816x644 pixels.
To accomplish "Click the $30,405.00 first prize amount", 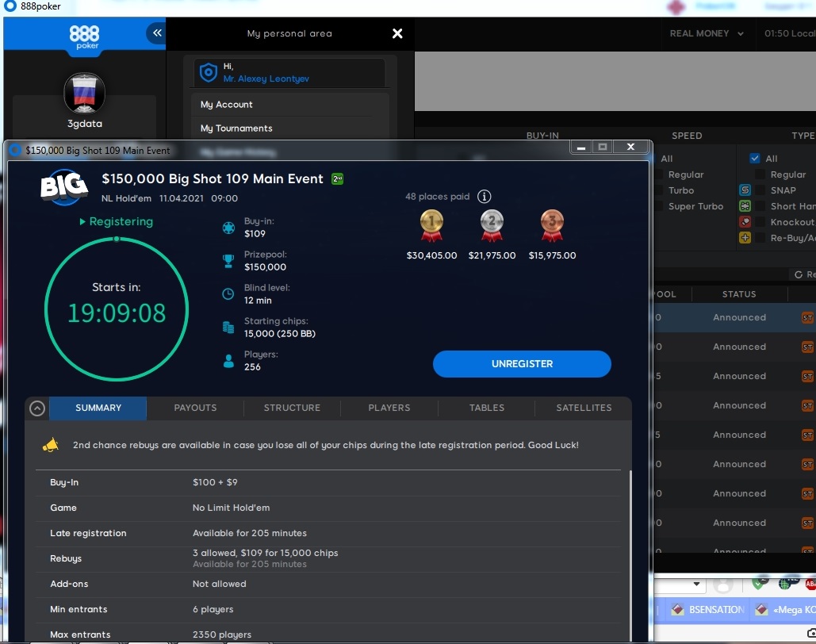I will point(431,255).
